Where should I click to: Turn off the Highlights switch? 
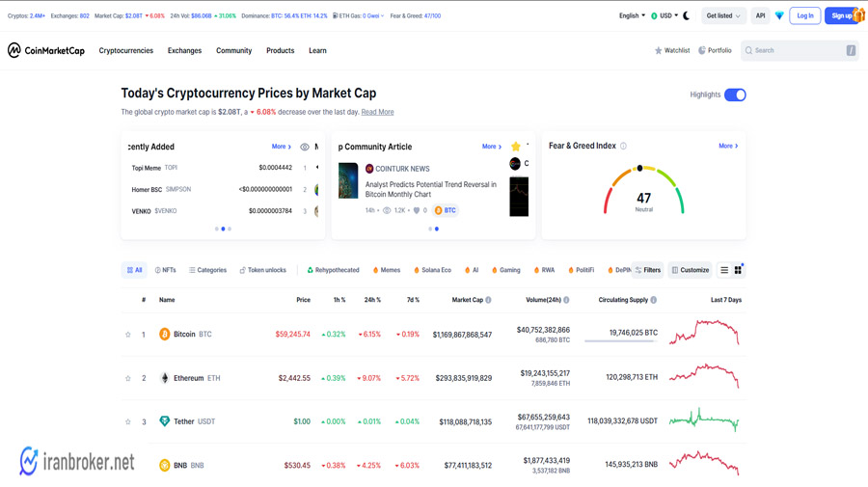(735, 95)
